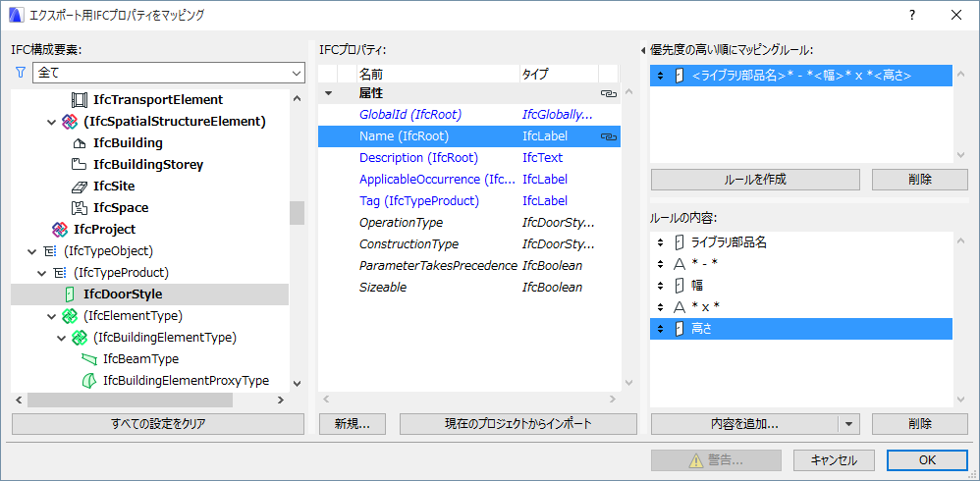
Task: Collapse the (IfcSpatialStructureElement) node
Action: tap(52, 122)
